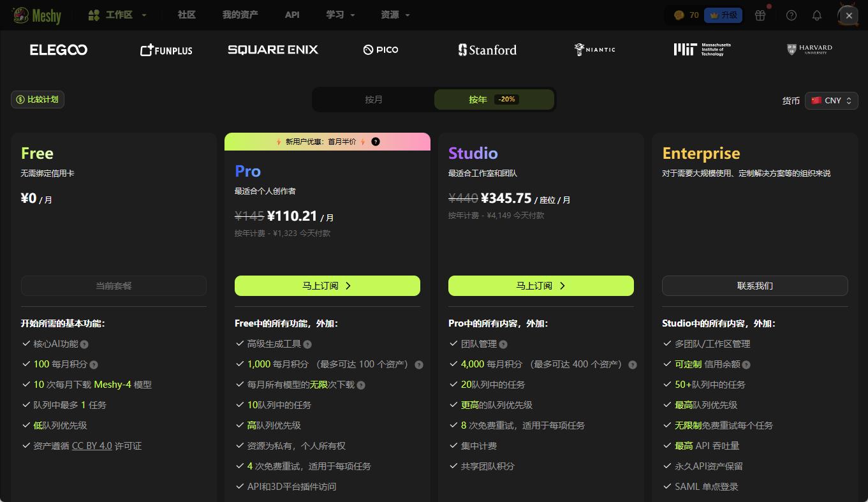Click the ¥345.75 Studio price
868x502 pixels.
506,198
